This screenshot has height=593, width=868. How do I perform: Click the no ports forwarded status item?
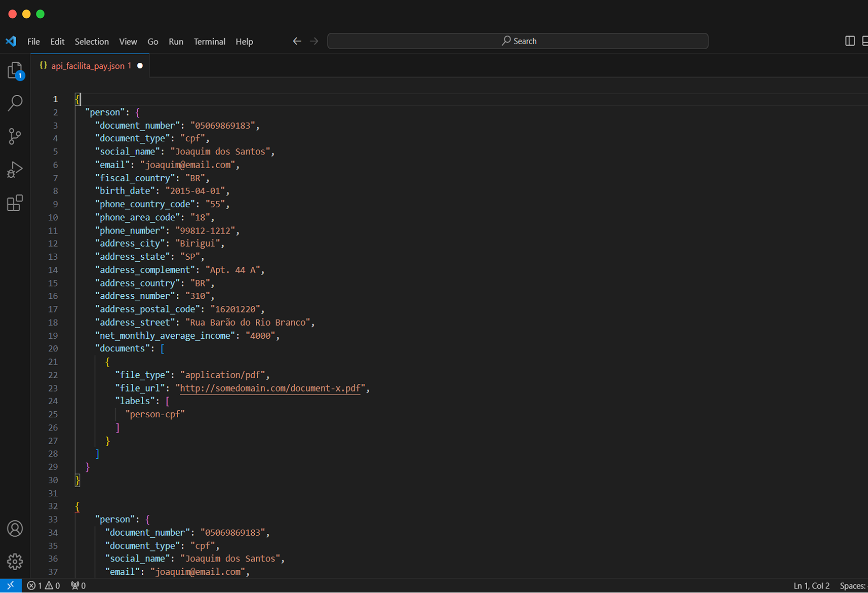pyautogui.click(x=78, y=585)
